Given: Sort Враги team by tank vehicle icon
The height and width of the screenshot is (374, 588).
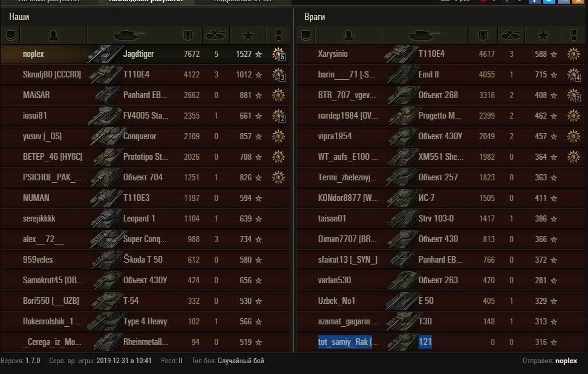Looking at the screenshot, I should pos(425,35).
